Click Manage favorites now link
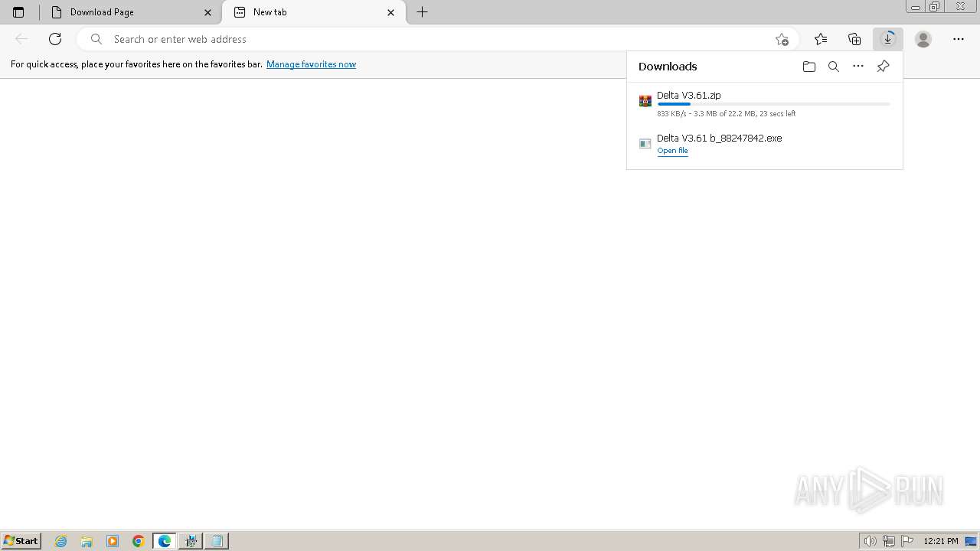The image size is (980, 551). pos(311,64)
